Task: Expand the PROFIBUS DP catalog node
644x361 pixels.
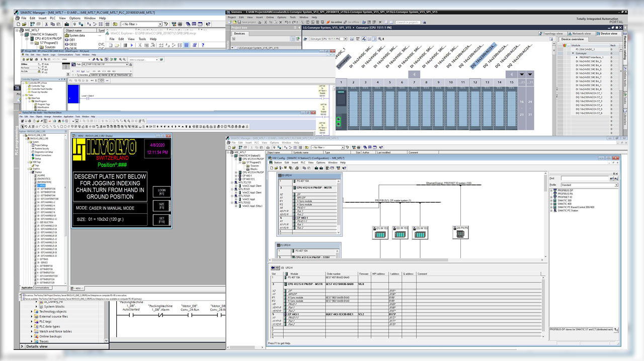Action: (x=551, y=190)
